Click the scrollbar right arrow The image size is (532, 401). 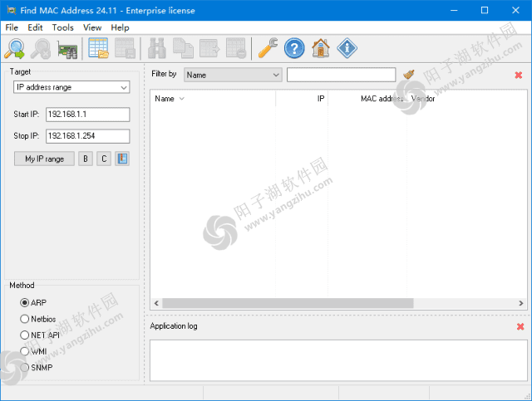click(x=521, y=303)
